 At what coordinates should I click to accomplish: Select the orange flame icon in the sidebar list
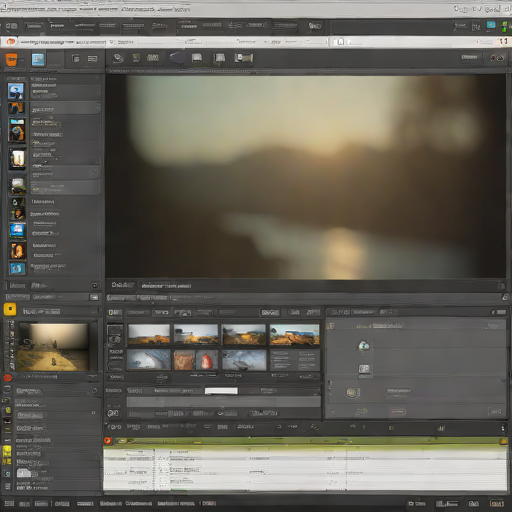pyautogui.click(x=17, y=251)
